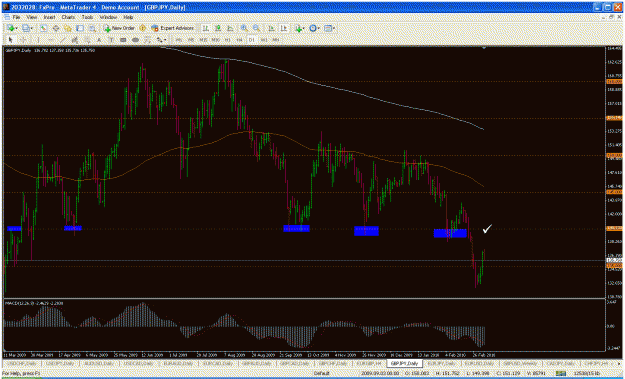Expand the New Chart dropdown arrow
This screenshot has width=625, height=379.
point(16,28)
